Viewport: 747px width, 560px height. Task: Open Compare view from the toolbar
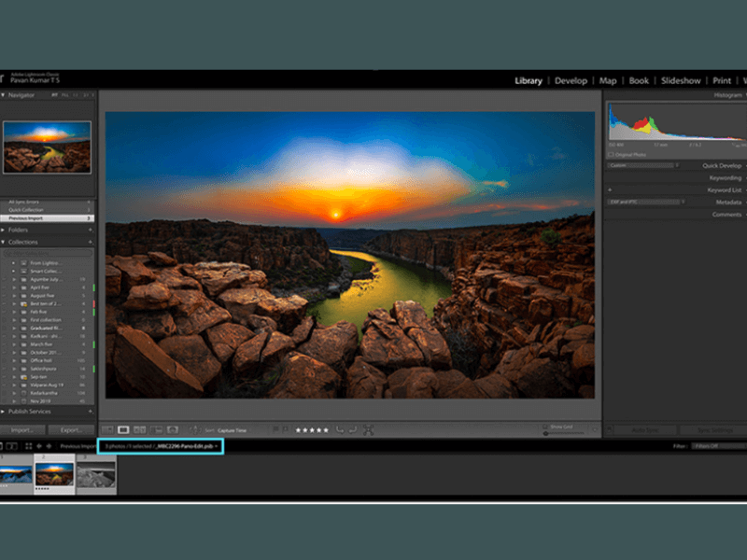[139, 429]
